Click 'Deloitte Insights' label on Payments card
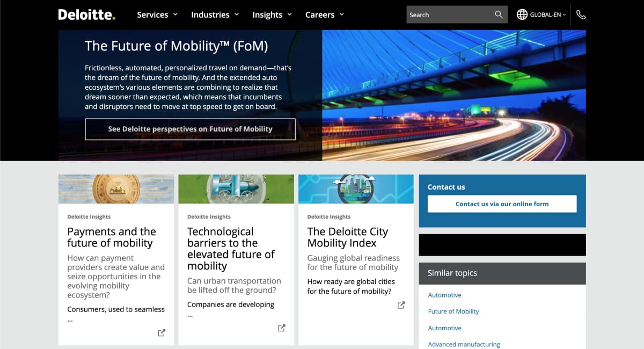This screenshot has height=349, width=644. pos(89,217)
